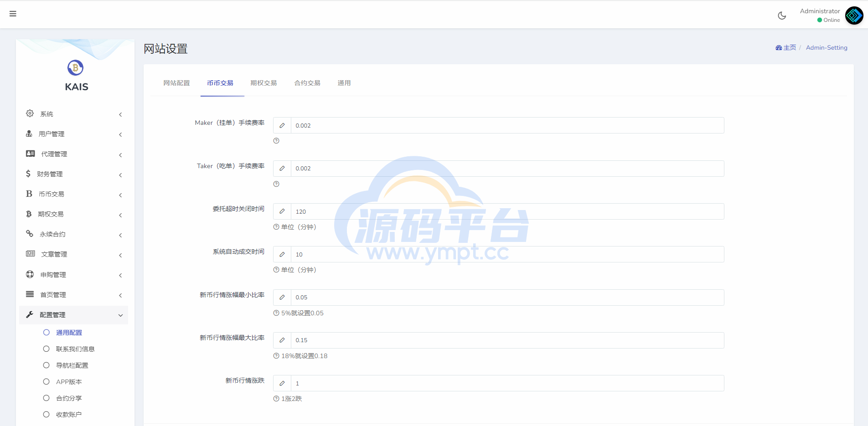Click the maximum rise ratio input 0.15
868x426 pixels.
[x=507, y=340]
